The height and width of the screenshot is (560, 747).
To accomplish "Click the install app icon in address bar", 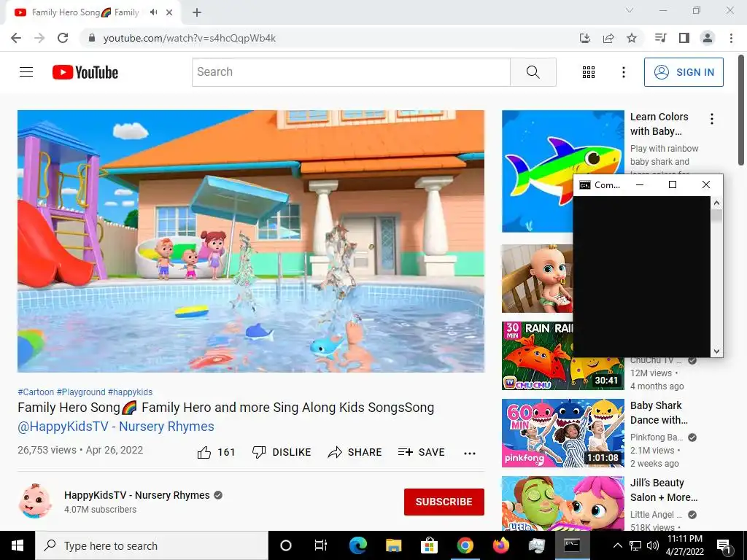I will coord(585,38).
